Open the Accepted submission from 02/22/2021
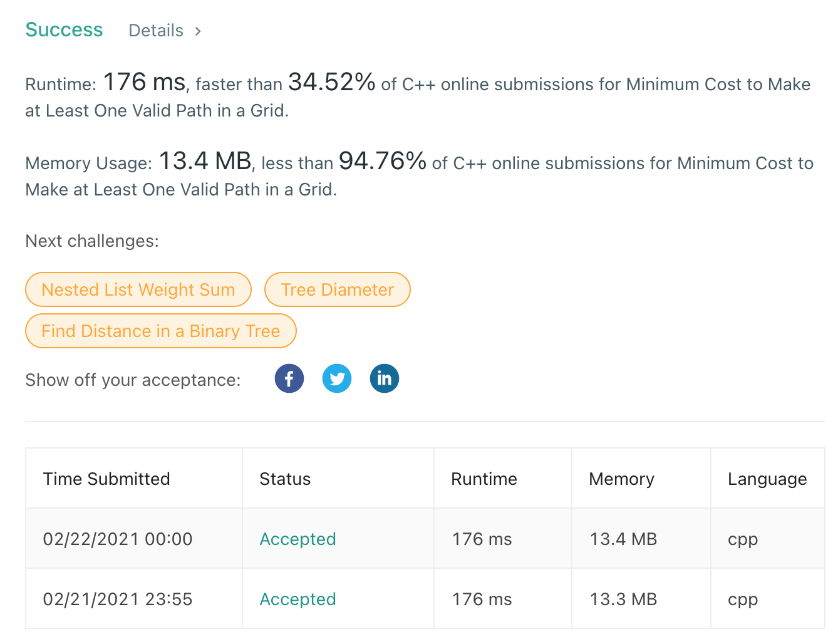 tap(297, 539)
